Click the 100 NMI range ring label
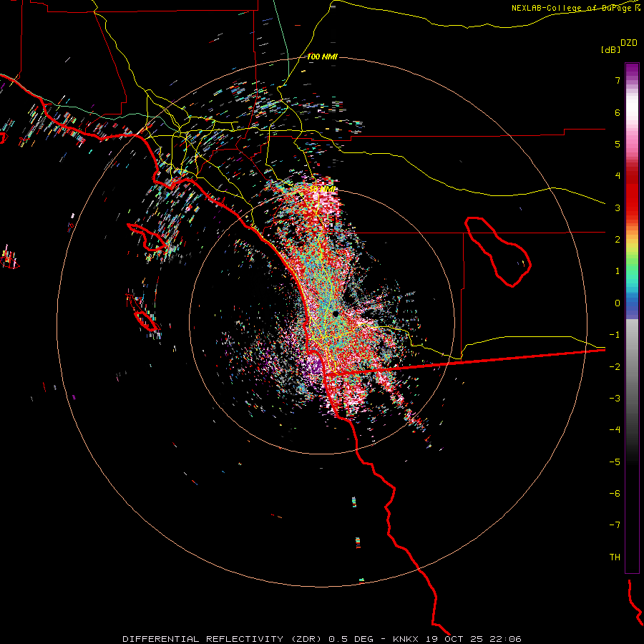The image size is (644, 644). (x=322, y=57)
